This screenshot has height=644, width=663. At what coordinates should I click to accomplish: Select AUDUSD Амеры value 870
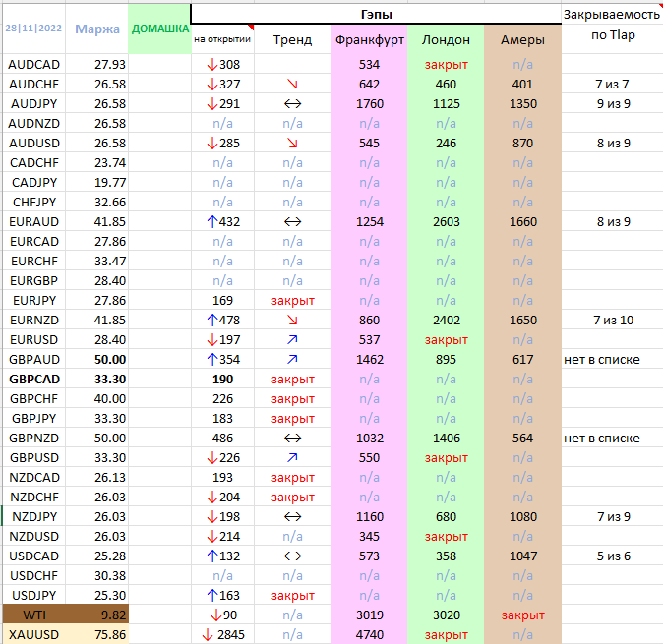point(522,143)
